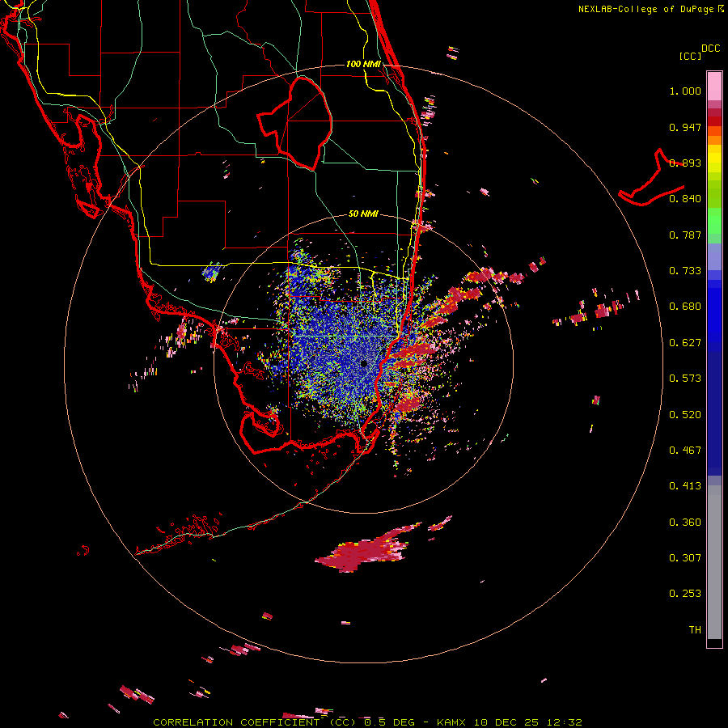Screen dimensions: 728x728
Task: Pick the yellow color bar segment
Action: (x=714, y=159)
